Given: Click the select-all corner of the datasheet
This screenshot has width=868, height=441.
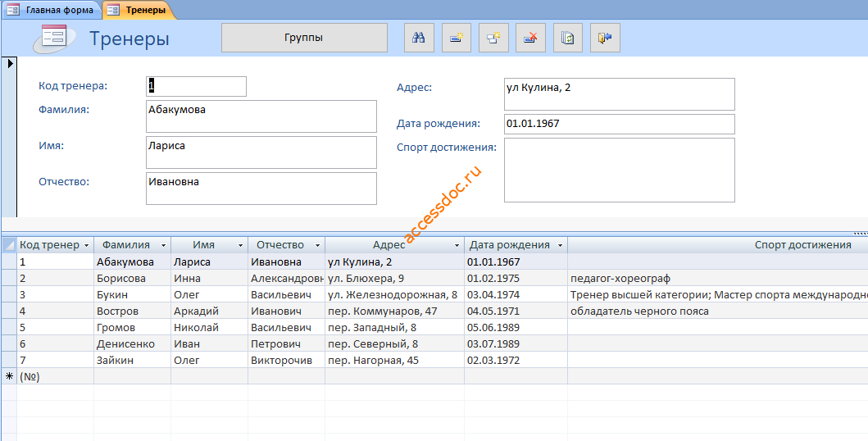Looking at the screenshot, I should click(9, 245).
